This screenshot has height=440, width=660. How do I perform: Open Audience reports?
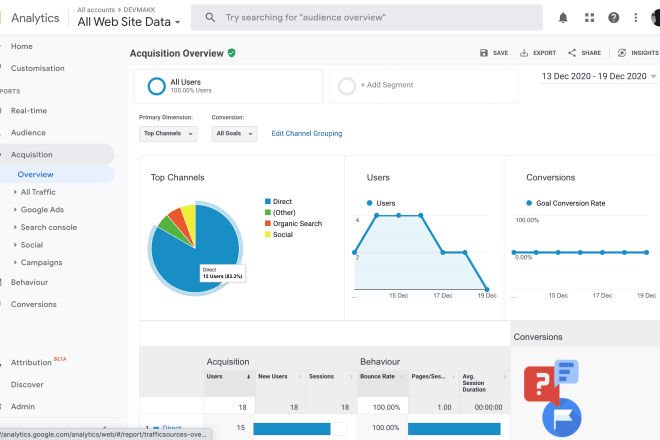point(28,133)
